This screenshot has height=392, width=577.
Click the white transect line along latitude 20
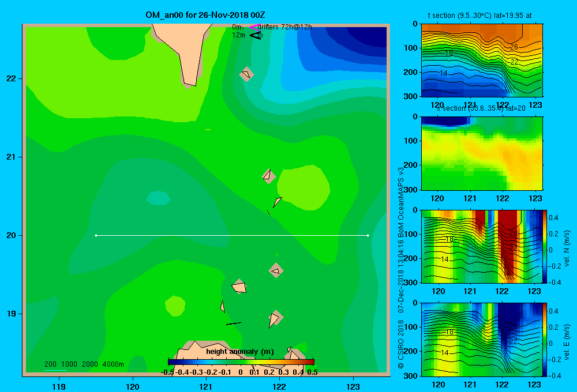(x=232, y=235)
